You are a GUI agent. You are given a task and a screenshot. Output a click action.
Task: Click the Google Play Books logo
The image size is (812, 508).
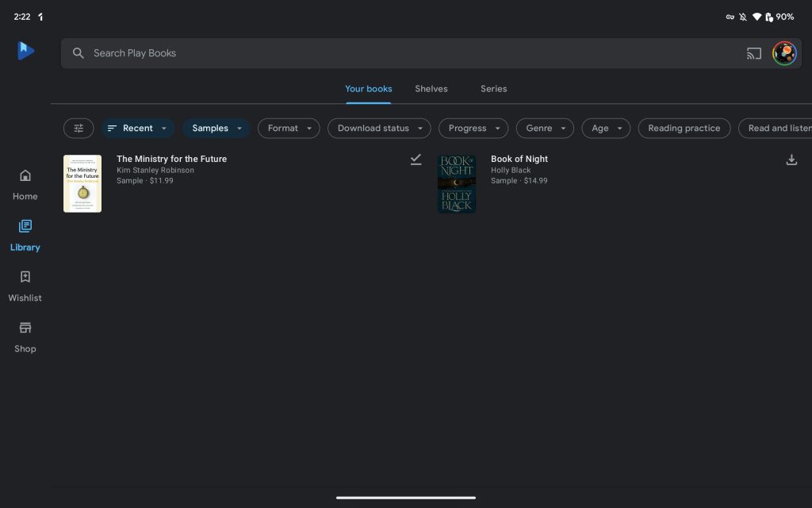click(x=25, y=51)
